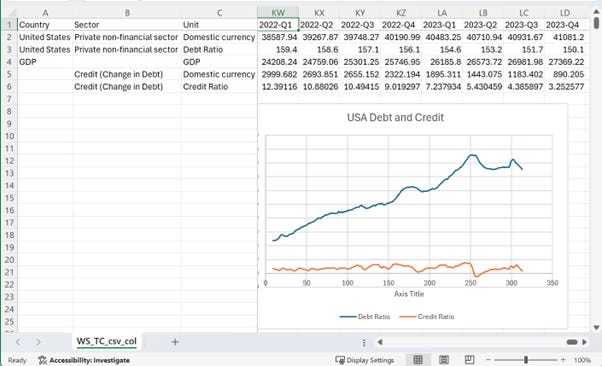
Task: Switch to Page Layout view
Action: tap(444, 360)
